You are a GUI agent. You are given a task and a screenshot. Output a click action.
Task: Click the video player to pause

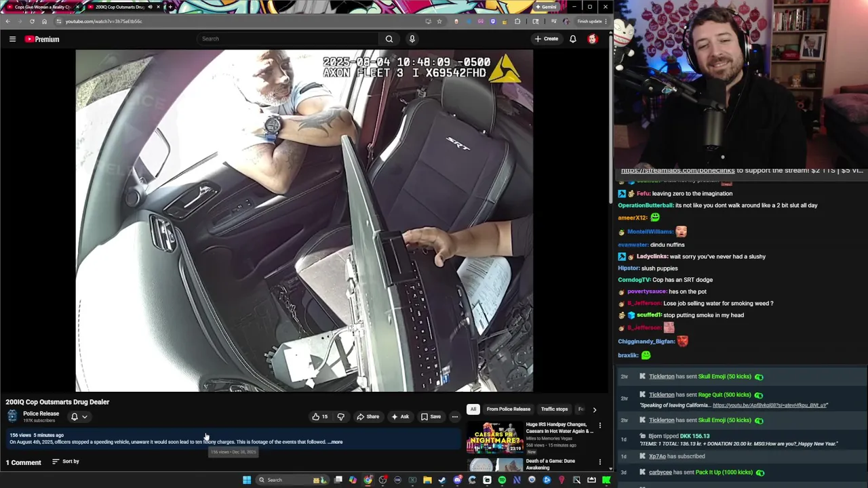(x=304, y=220)
